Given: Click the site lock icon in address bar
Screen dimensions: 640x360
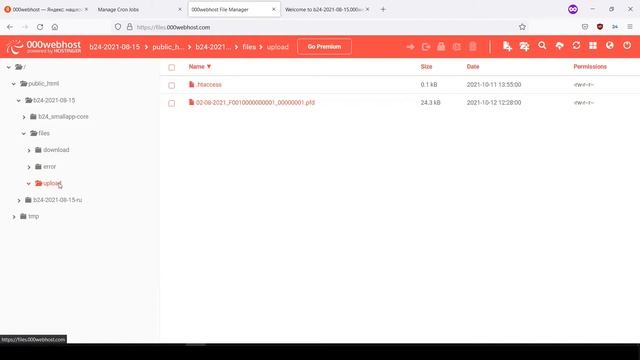Looking at the screenshot, I should coord(130,27).
